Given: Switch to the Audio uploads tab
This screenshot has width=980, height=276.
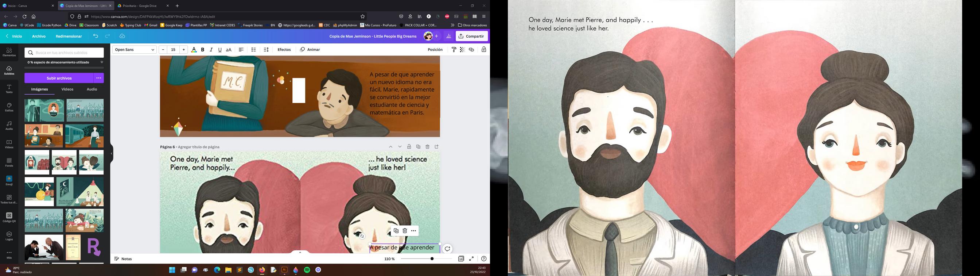Looking at the screenshot, I should 92,89.
